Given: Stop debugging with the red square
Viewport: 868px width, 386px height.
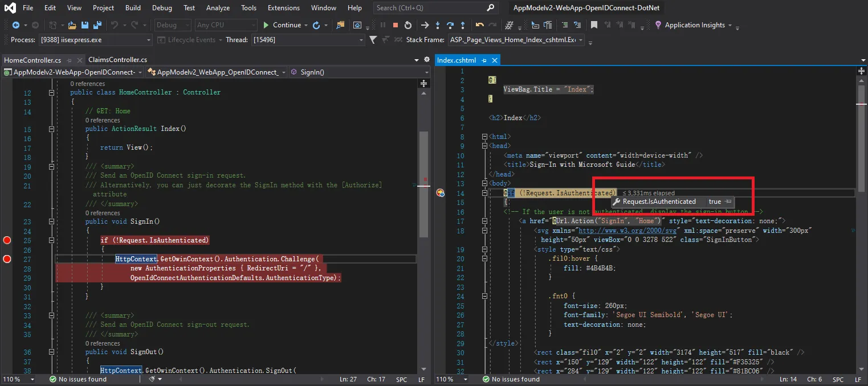Looking at the screenshot, I should click(x=395, y=25).
